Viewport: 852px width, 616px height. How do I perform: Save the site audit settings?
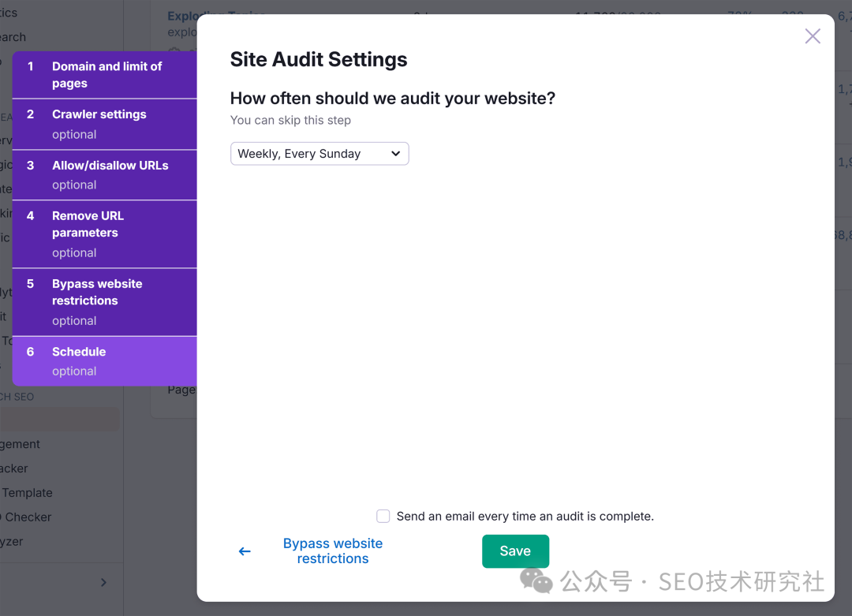[515, 551]
